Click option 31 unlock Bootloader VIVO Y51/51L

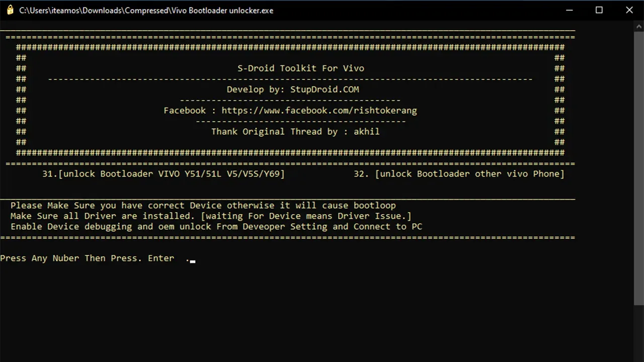click(x=164, y=174)
